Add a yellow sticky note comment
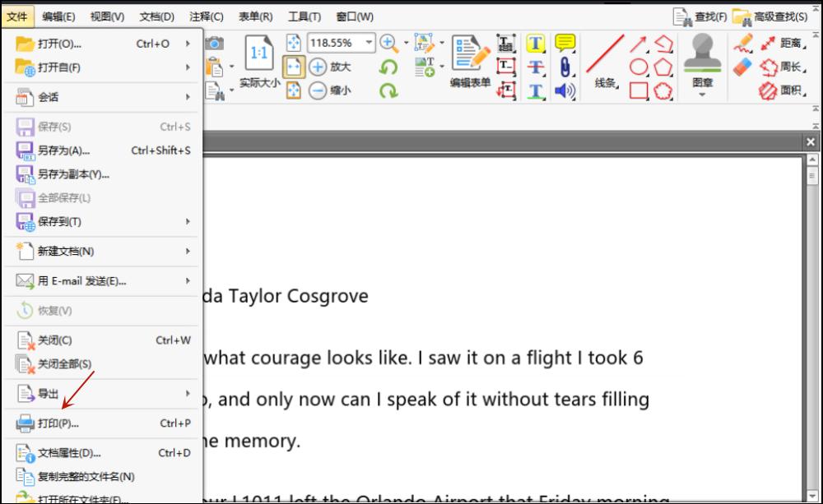823x504 pixels. tap(565, 43)
